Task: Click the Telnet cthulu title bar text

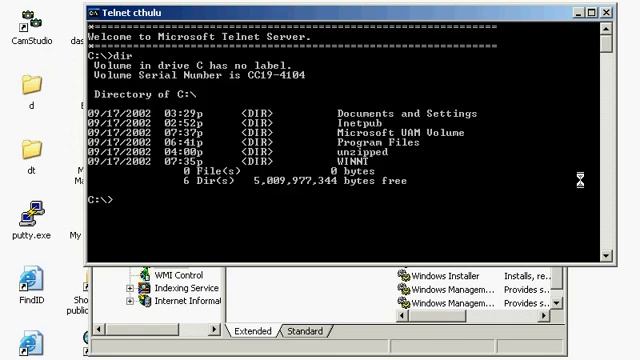Action: (131, 13)
